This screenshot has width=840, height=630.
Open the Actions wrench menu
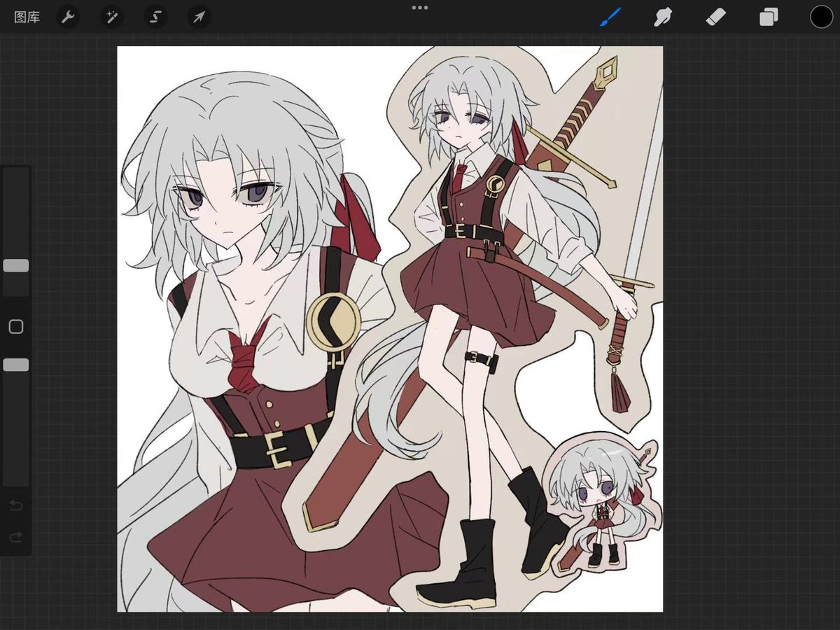pyautogui.click(x=68, y=17)
